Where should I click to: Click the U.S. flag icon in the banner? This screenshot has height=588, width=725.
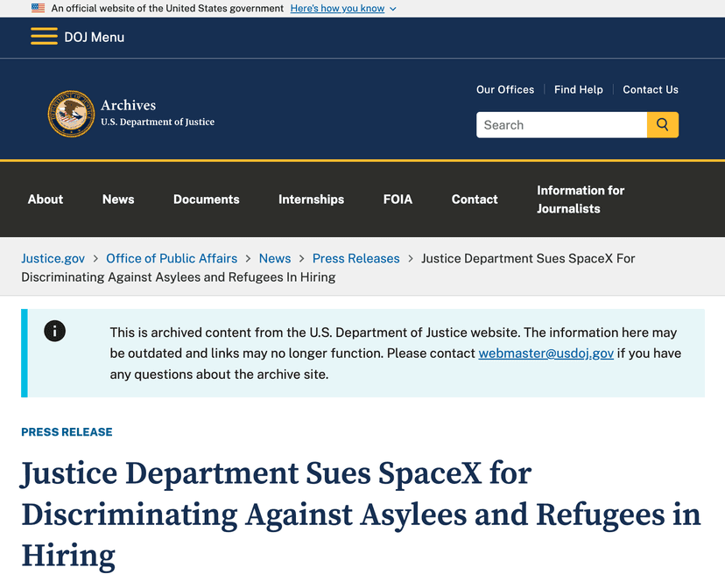(37, 8)
